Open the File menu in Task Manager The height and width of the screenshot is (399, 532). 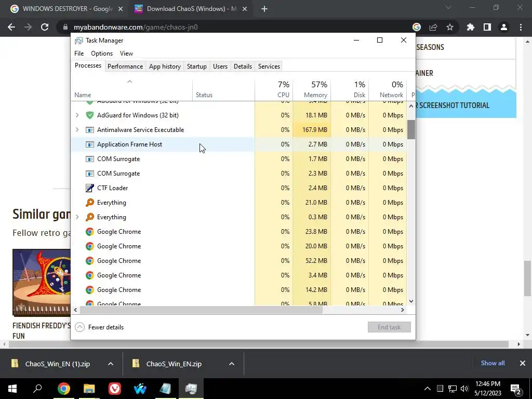79,54
